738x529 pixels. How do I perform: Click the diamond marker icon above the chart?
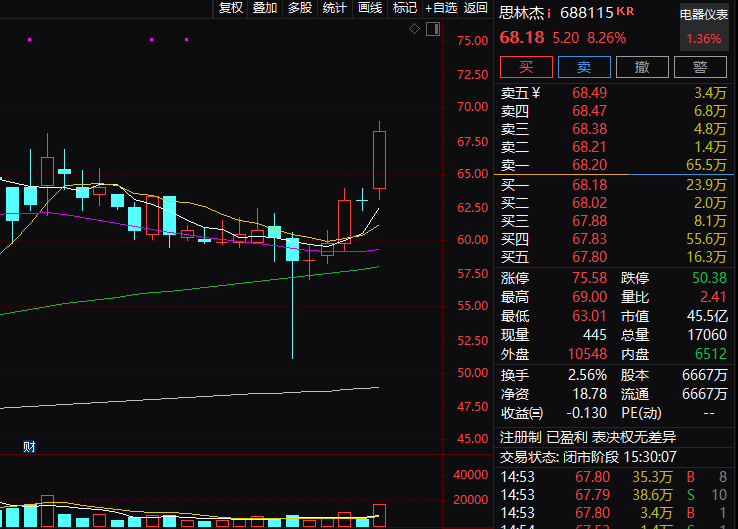pyautogui.click(x=414, y=29)
